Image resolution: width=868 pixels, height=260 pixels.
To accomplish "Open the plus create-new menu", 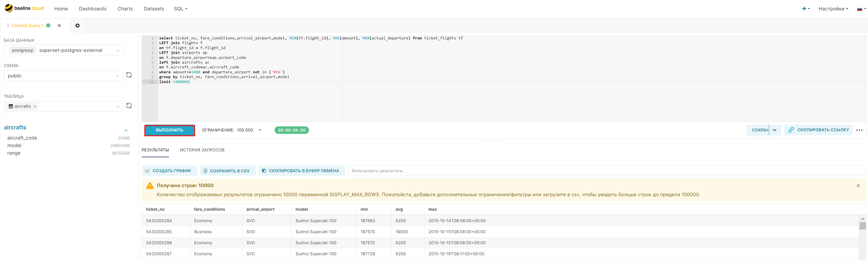I will [x=806, y=8].
